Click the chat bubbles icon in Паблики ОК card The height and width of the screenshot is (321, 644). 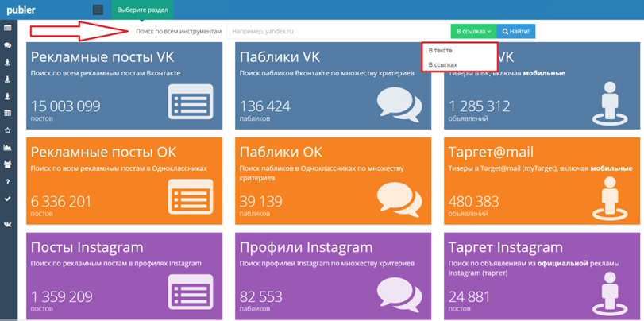399,199
